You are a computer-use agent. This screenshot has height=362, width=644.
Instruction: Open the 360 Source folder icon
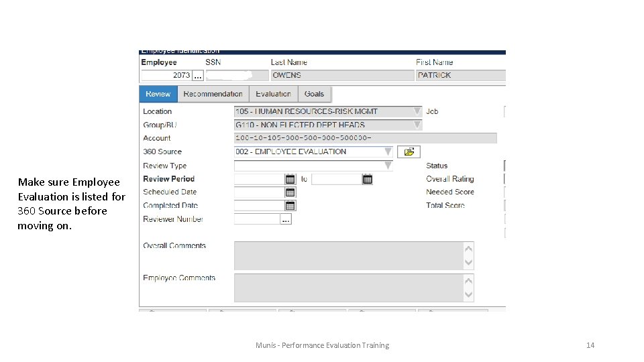click(409, 152)
